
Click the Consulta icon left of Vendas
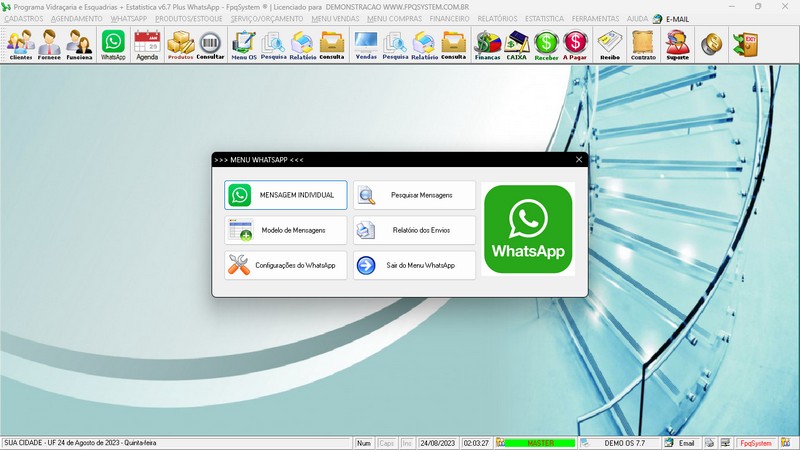332,45
